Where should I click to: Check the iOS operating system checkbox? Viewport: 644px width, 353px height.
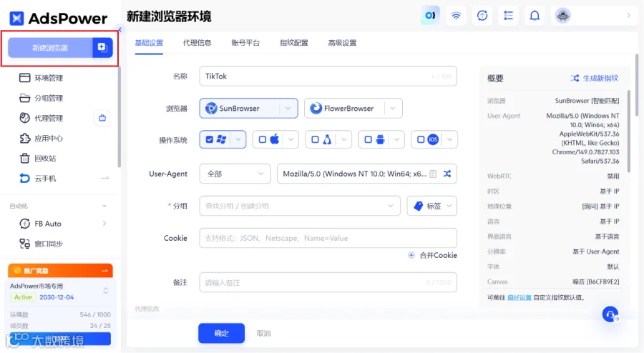tap(421, 139)
